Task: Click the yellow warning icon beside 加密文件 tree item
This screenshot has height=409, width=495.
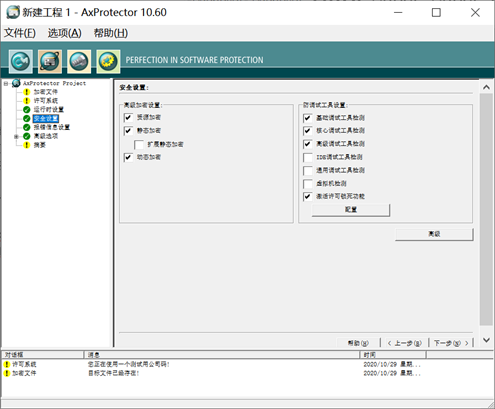Action: pyautogui.click(x=27, y=92)
